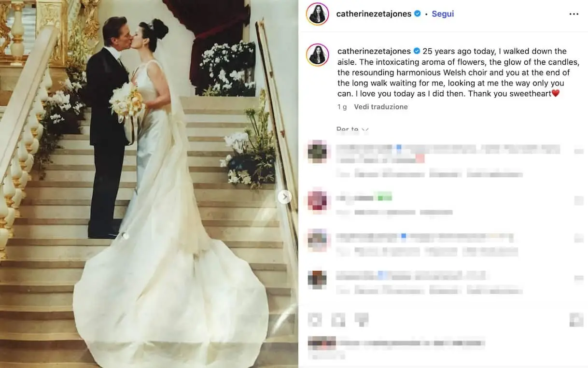
Task: Click the wedding staircase photo
Action: click(149, 184)
